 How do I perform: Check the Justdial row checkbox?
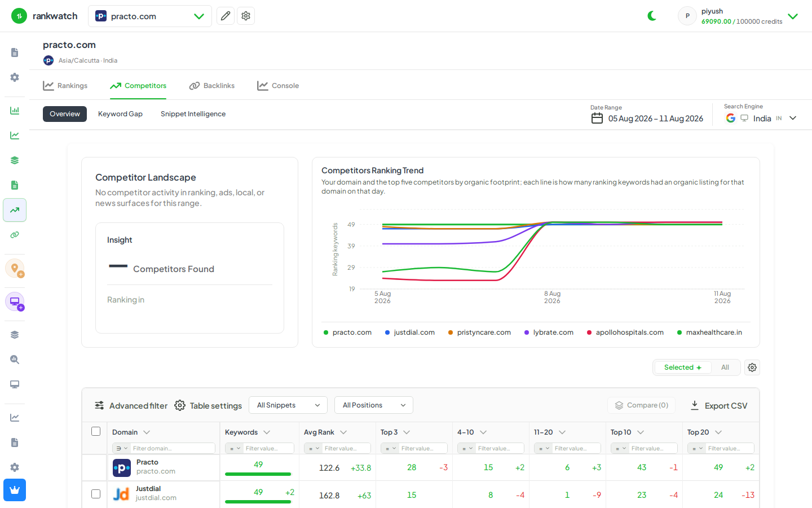[x=96, y=494]
